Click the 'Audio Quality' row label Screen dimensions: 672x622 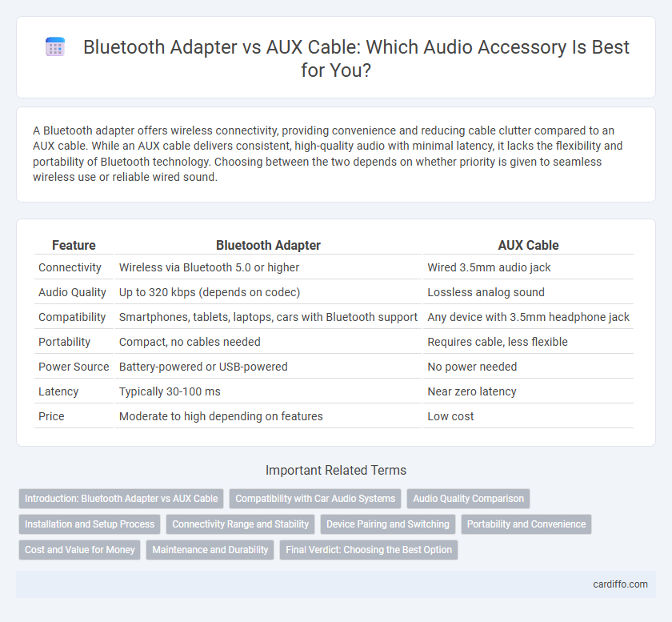click(x=72, y=292)
